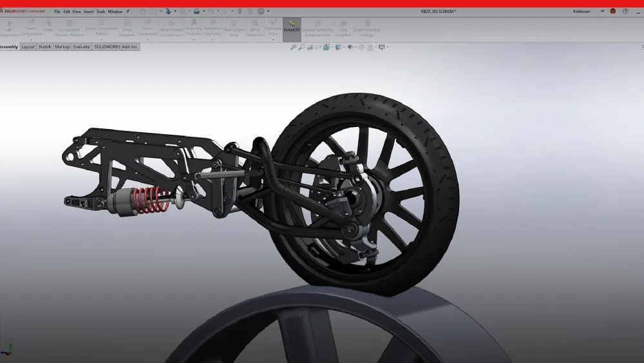Open the Insert menu
This screenshot has height=363, width=644.
pos(89,12)
